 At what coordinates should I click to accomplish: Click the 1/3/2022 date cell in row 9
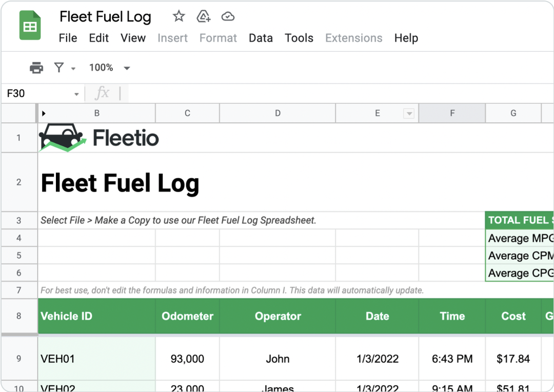(x=377, y=359)
